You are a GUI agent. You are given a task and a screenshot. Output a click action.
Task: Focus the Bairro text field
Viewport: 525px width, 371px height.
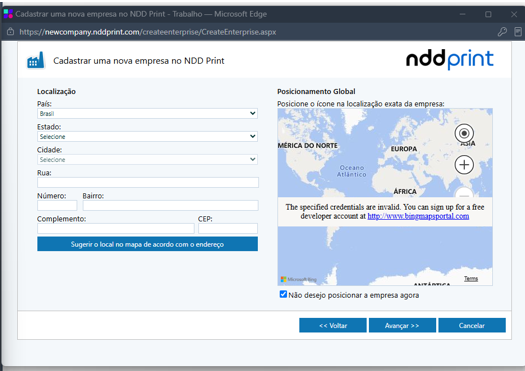[170, 205]
